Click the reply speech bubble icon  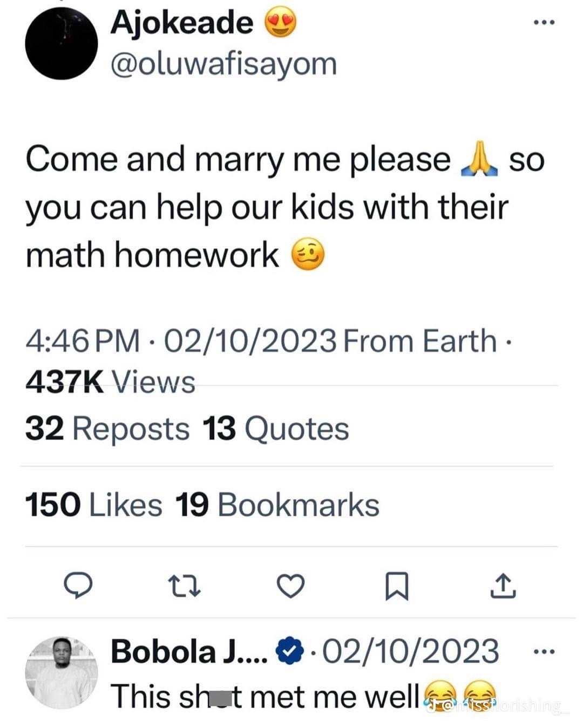tap(79, 586)
